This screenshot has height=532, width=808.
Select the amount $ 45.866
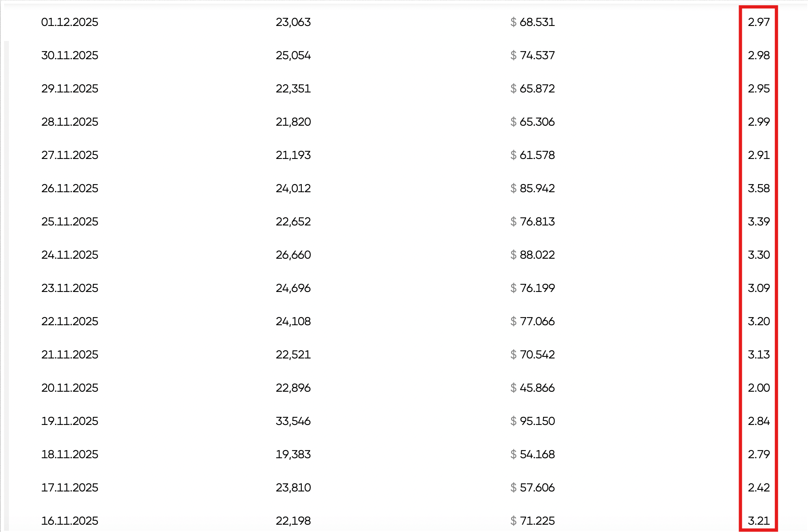pyautogui.click(x=533, y=388)
